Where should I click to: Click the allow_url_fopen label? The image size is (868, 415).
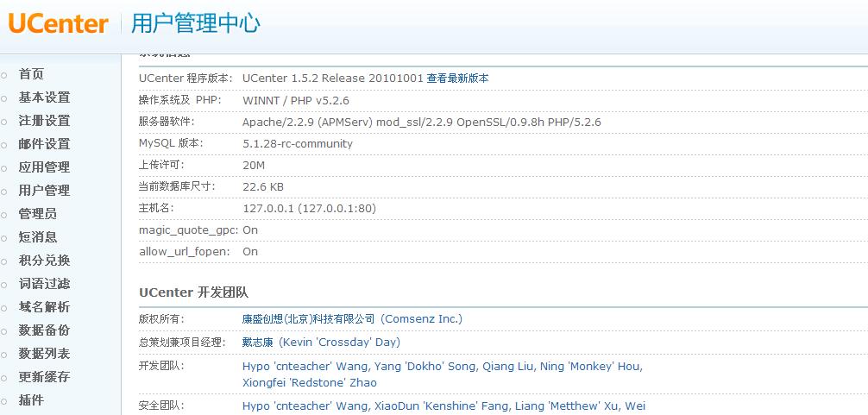[x=185, y=252]
